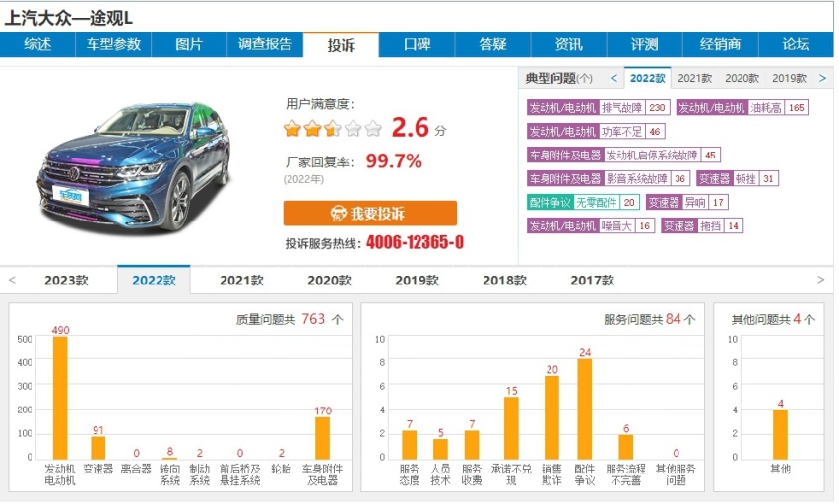Click the 承诺不兑现 bar valued 15

tap(511, 428)
